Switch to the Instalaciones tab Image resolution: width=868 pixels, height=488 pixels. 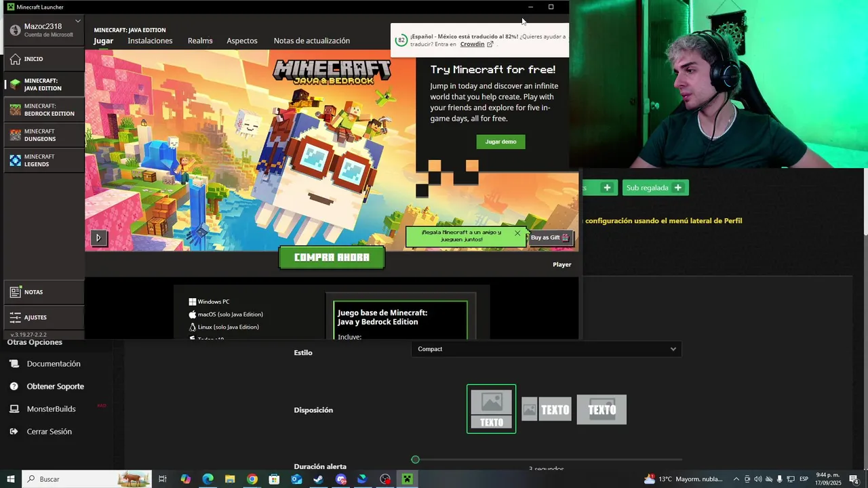click(150, 41)
